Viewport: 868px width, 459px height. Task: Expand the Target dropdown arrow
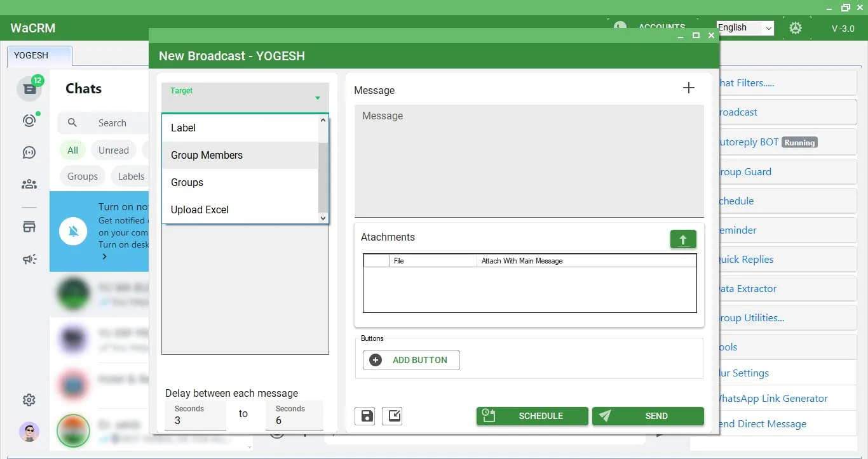click(317, 98)
